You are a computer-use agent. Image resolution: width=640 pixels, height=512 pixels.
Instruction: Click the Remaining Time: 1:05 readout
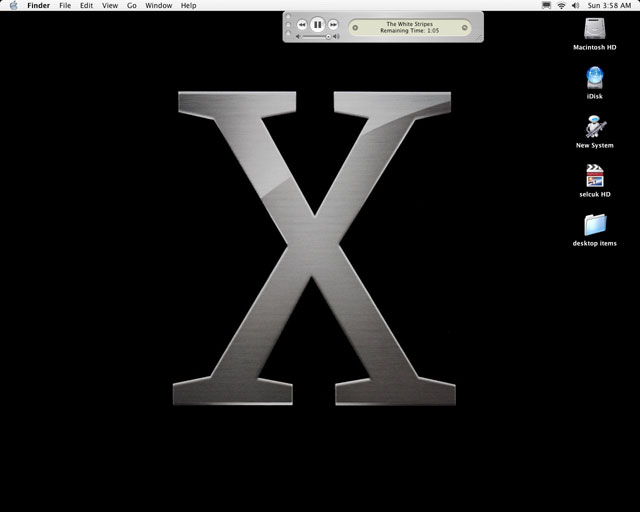[x=409, y=31]
